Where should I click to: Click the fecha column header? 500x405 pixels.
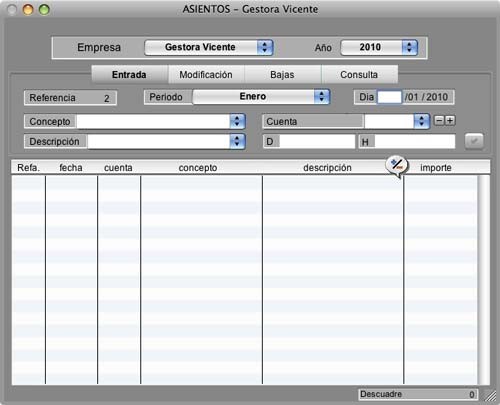[71, 168]
